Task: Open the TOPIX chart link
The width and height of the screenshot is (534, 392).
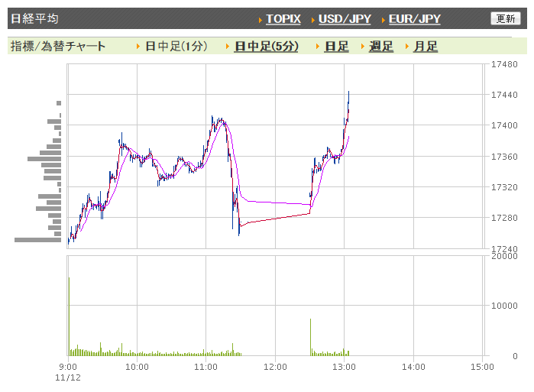Action: point(283,19)
